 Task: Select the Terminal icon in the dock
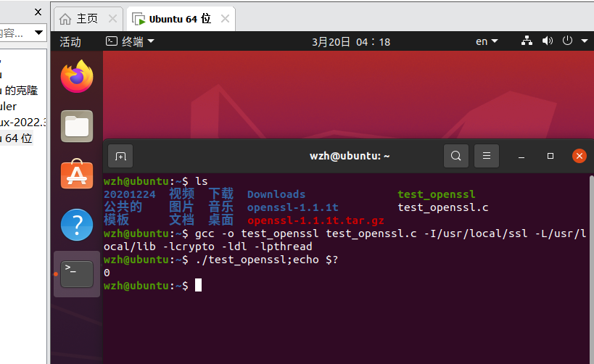77,274
